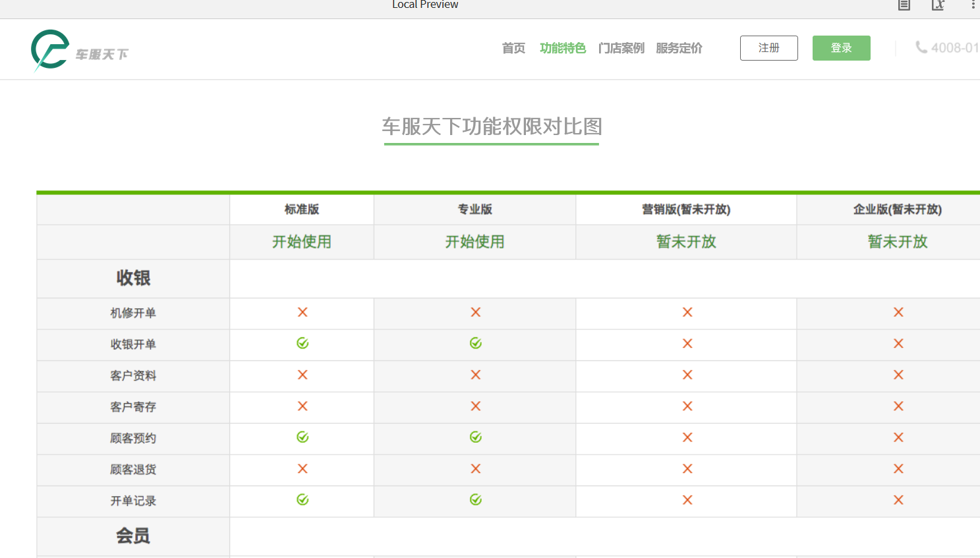The width and height of the screenshot is (980, 558).
Task: Click the 专业版 column header
Action: pyautogui.click(x=475, y=209)
